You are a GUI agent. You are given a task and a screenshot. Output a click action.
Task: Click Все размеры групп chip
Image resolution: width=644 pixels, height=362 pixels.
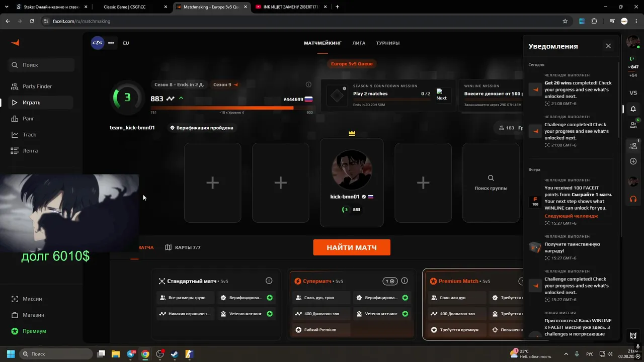pyautogui.click(x=185, y=298)
